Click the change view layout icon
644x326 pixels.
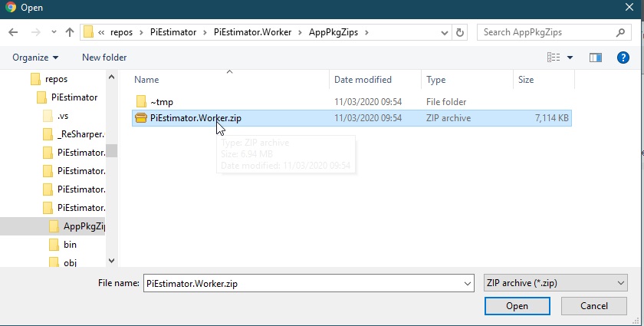554,58
